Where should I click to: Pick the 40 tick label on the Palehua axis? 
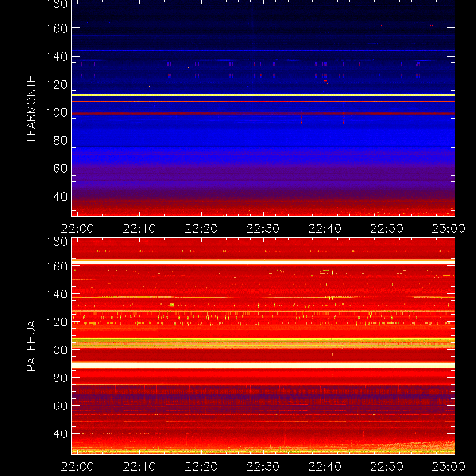click(60, 434)
